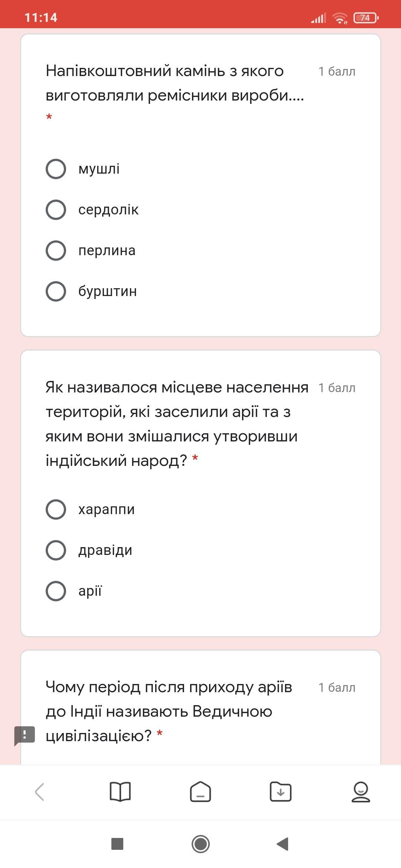Tap the question text about Ведичною цивілізацією
The height and width of the screenshot is (868, 401).
pos(169,711)
